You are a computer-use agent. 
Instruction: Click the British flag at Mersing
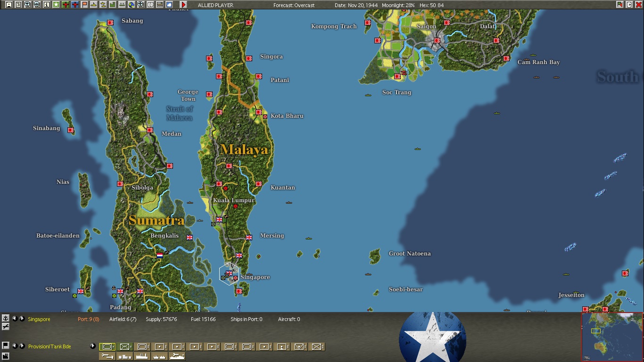point(249,237)
